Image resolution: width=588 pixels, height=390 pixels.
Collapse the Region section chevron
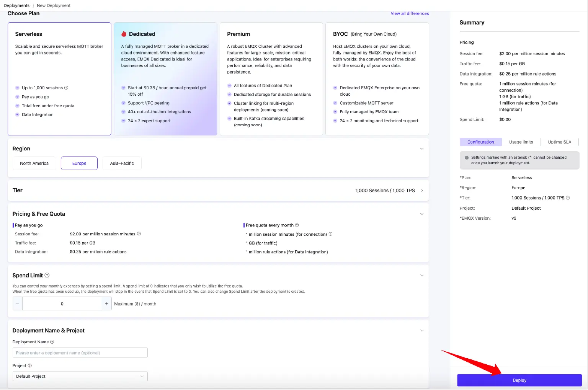coord(422,149)
